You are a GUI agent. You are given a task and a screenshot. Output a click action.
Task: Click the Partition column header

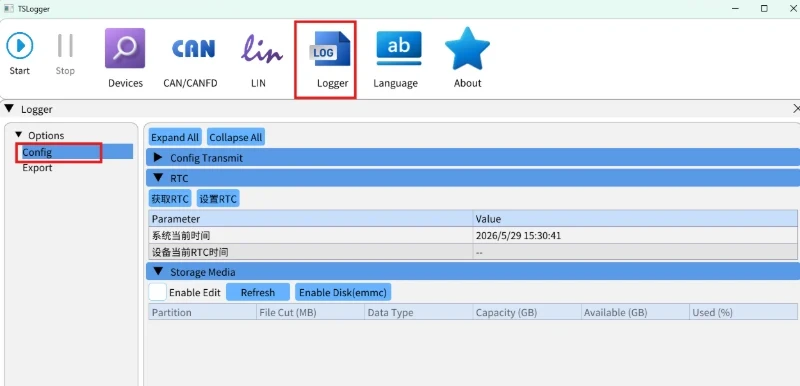point(203,312)
